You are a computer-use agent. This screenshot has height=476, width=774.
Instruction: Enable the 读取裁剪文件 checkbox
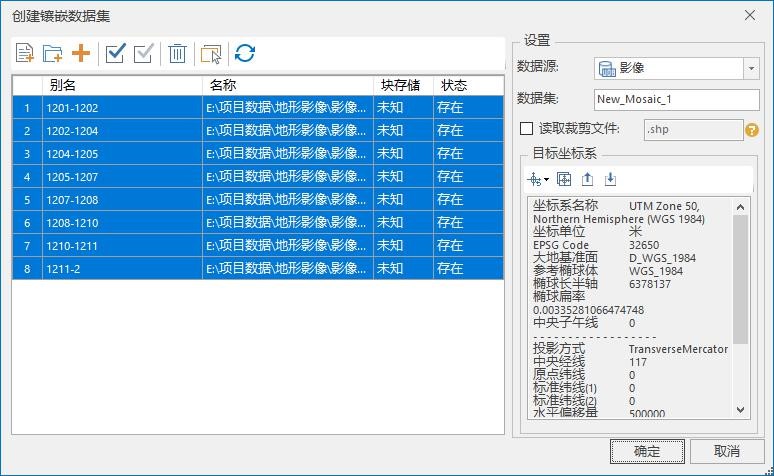point(527,129)
